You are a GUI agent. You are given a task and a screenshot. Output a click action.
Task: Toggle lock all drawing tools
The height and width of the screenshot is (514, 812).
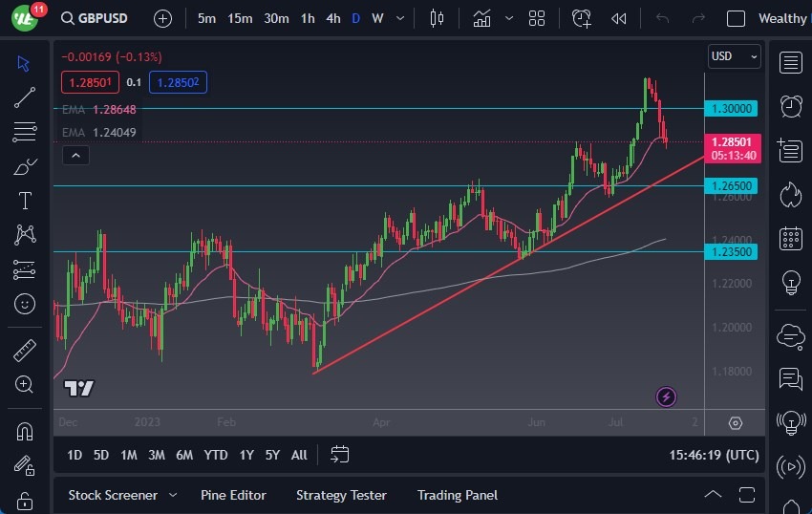[x=25, y=501]
